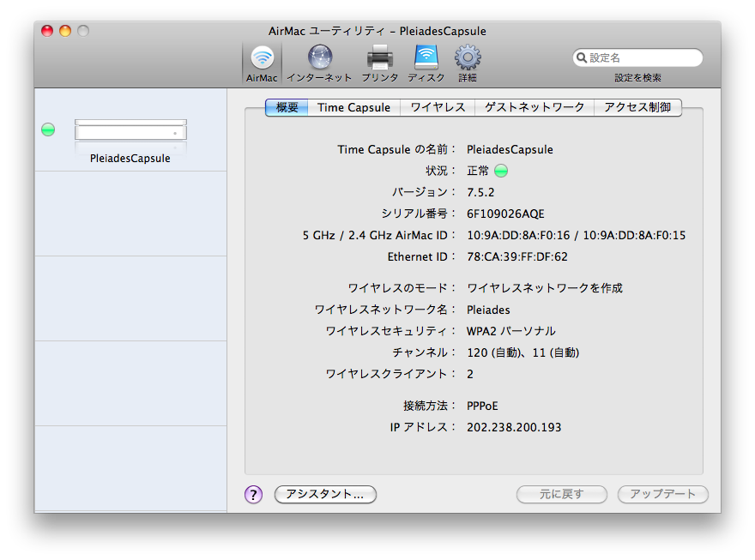Switch to the Time Capsule tab

tap(353, 107)
